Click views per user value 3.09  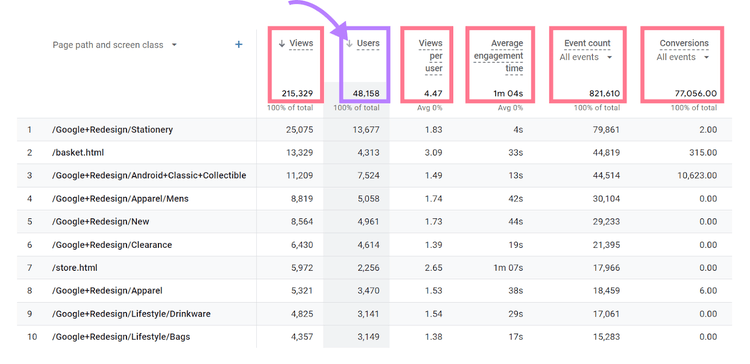(434, 153)
